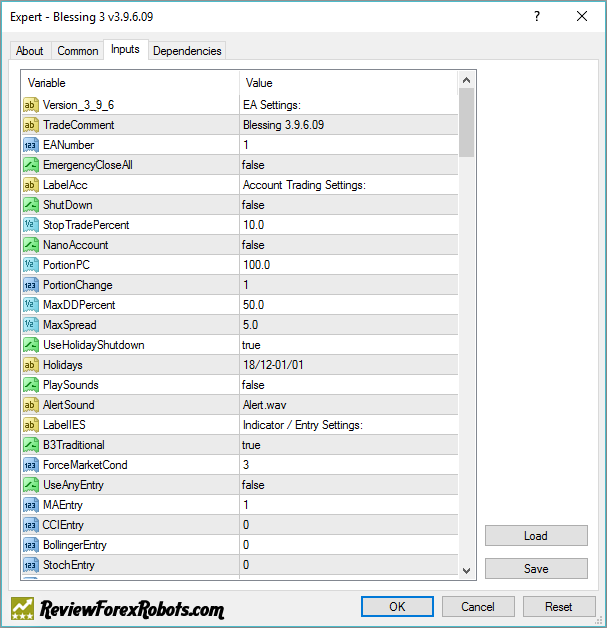Select the UseAnyEntry false value
The height and width of the screenshot is (628, 607).
tap(253, 485)
